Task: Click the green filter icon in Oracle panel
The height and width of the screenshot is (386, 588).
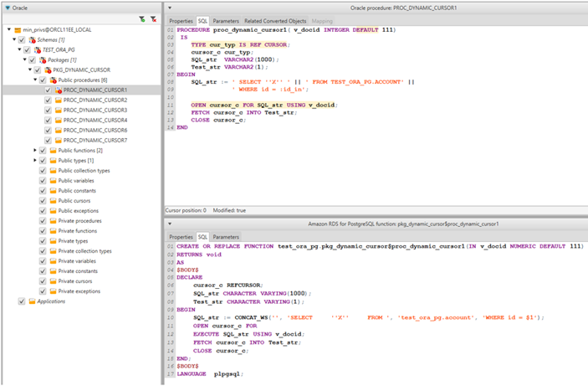Action: coord(142,18)
